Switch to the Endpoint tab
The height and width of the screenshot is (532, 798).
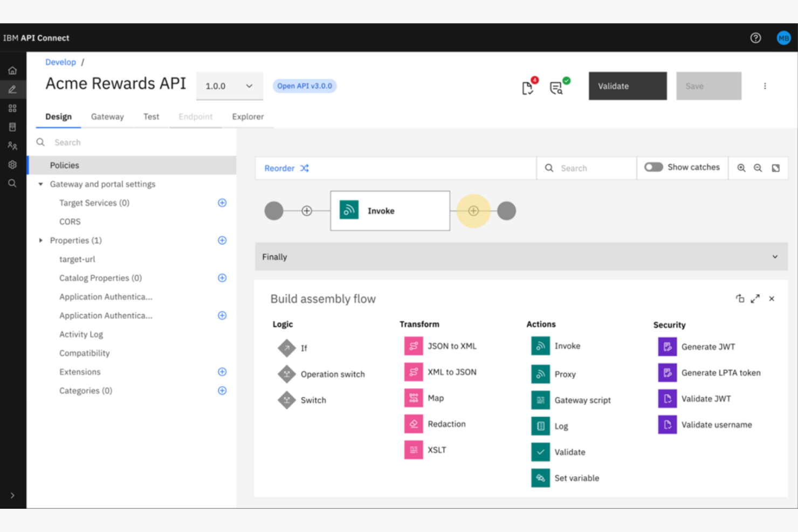[x=196, y=116]
